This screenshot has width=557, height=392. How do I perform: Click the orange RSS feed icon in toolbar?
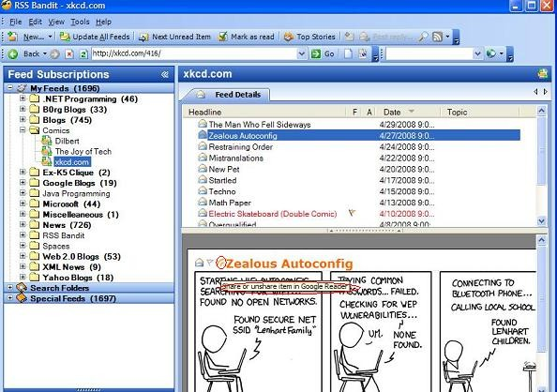437,37
